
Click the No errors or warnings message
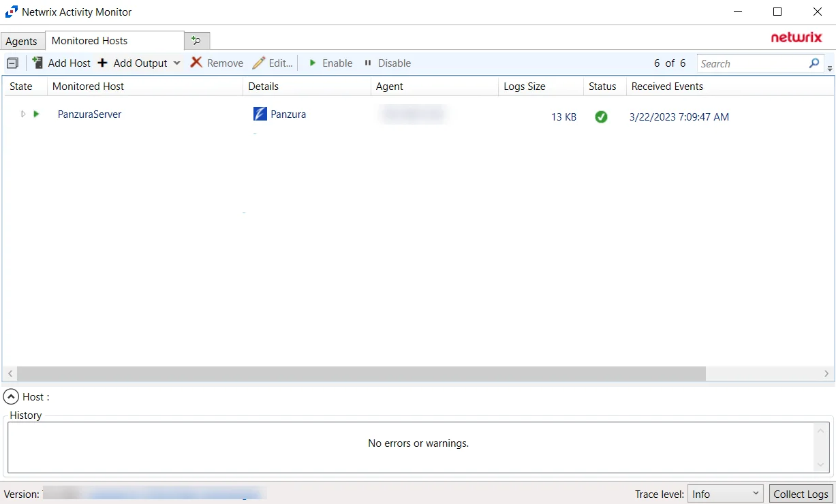(418, 443)
